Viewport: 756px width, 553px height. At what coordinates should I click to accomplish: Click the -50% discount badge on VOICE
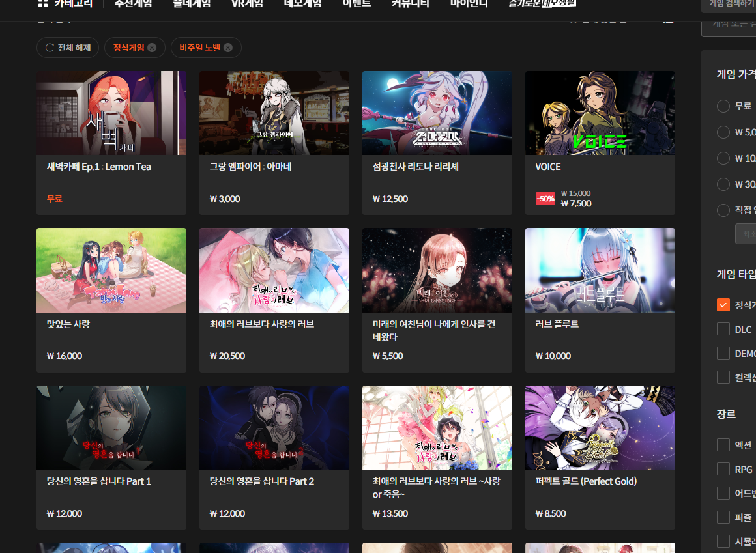(545, 199)
